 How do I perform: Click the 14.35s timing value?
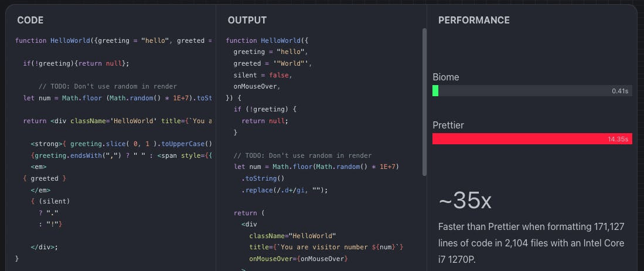tap(618, 140)
